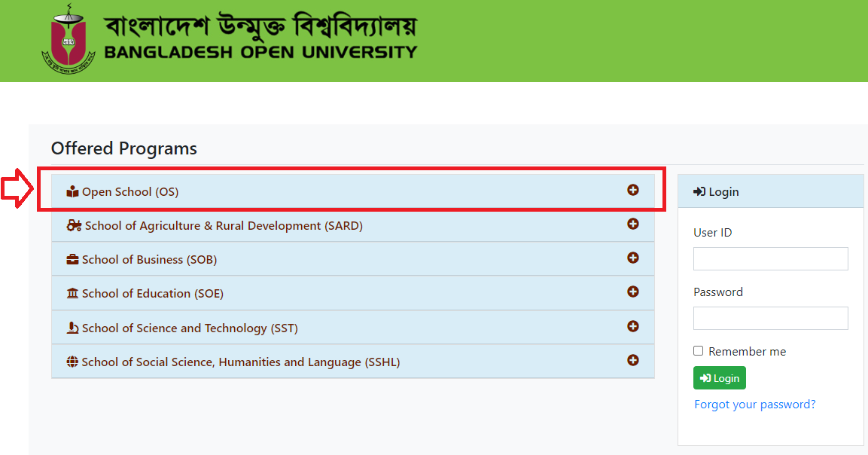The image size is (868, 455).
Task: Click the Bangladesh Open University crest logo
Action: coord(68,38)
